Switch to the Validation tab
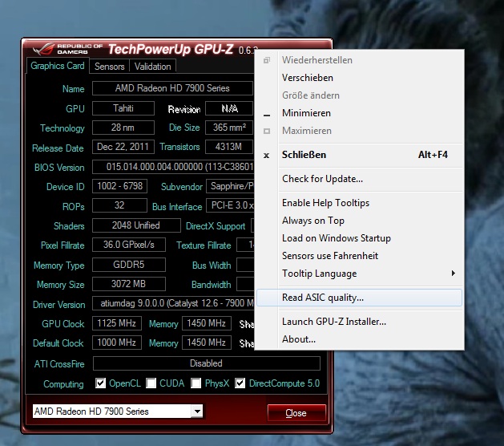Screen dimensions: 504x446 click(x=153, y=67)
